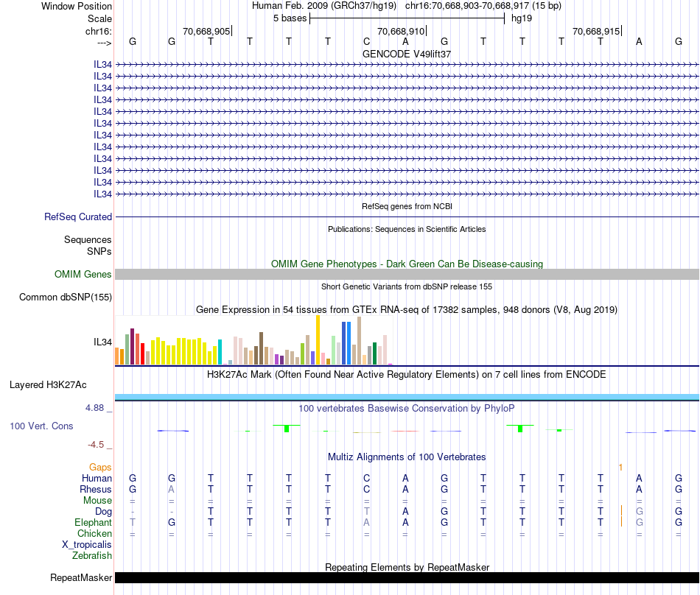Click the light blue H3K27Ac signal bar
The height and width of the screenshot is (595, 700).
pyautogui.click(x=407, y=397)
